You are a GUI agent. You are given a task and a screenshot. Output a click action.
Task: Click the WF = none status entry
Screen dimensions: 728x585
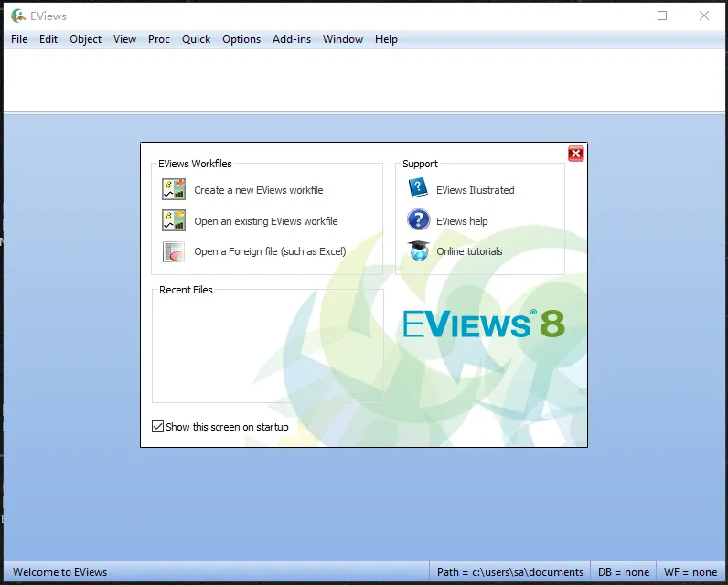(691, 572)
